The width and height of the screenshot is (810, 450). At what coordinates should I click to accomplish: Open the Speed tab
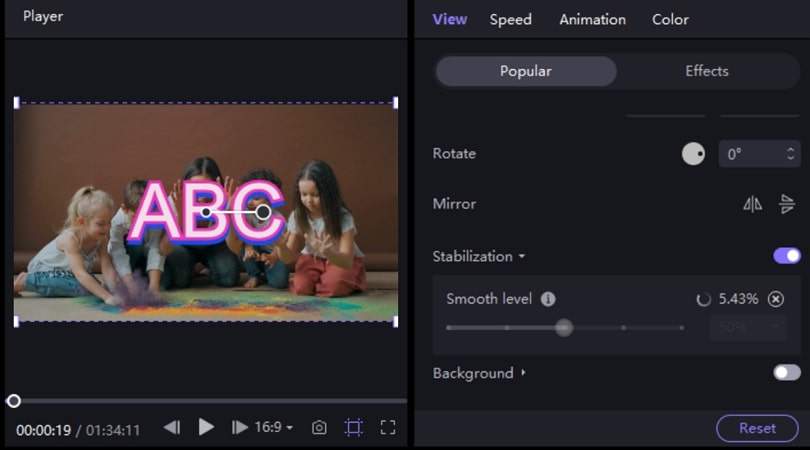510,20
